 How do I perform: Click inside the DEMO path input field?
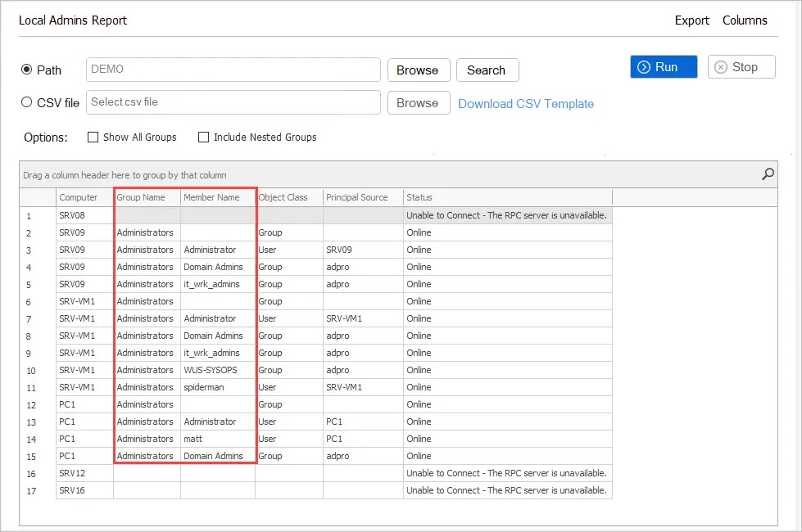(233, 70)
